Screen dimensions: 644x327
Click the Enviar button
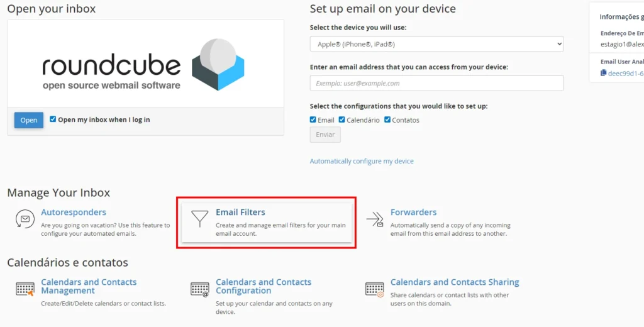tap(325, 135)
